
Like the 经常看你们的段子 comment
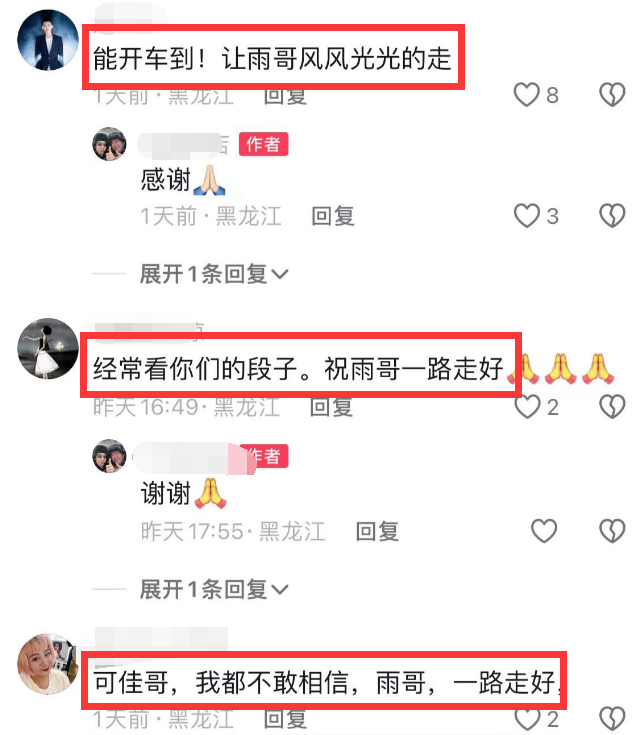click(527, 406)
